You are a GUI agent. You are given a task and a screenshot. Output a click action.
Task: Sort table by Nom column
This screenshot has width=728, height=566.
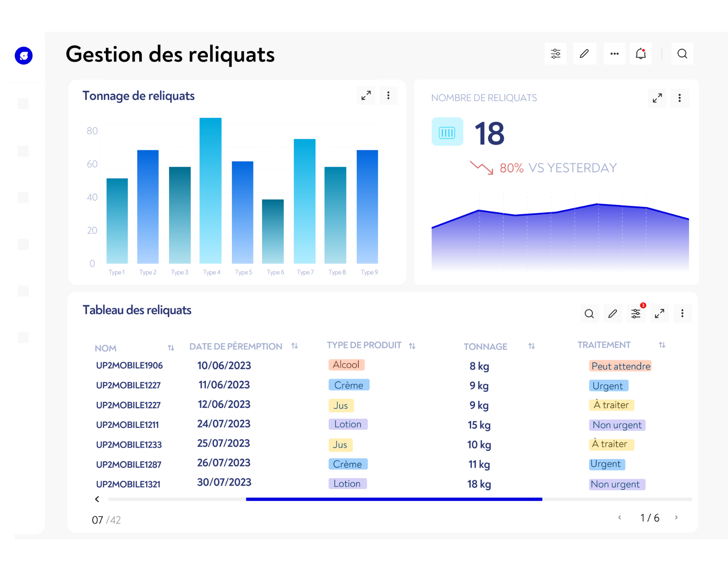[x=171, y=348]
